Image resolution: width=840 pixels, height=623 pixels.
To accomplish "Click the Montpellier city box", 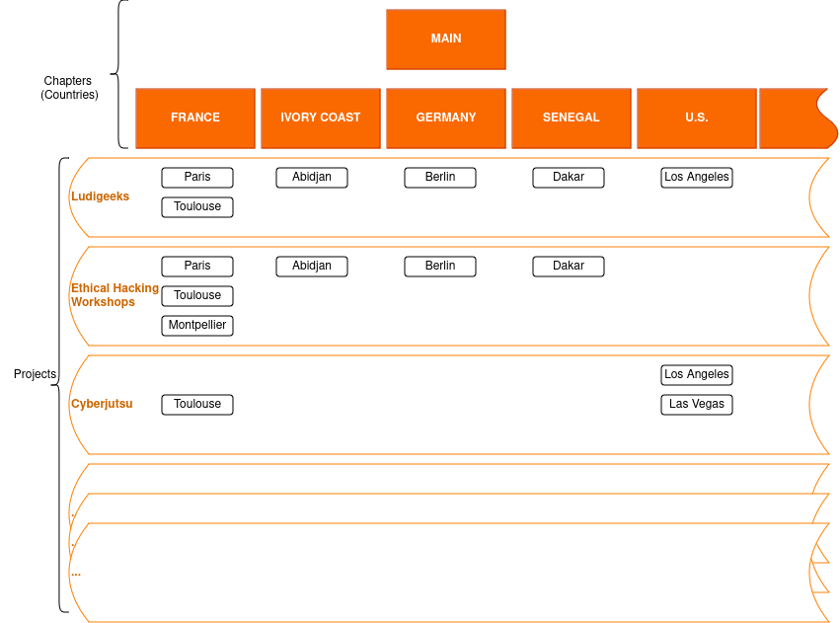I will pyautogui.click(x=197, y=325).
